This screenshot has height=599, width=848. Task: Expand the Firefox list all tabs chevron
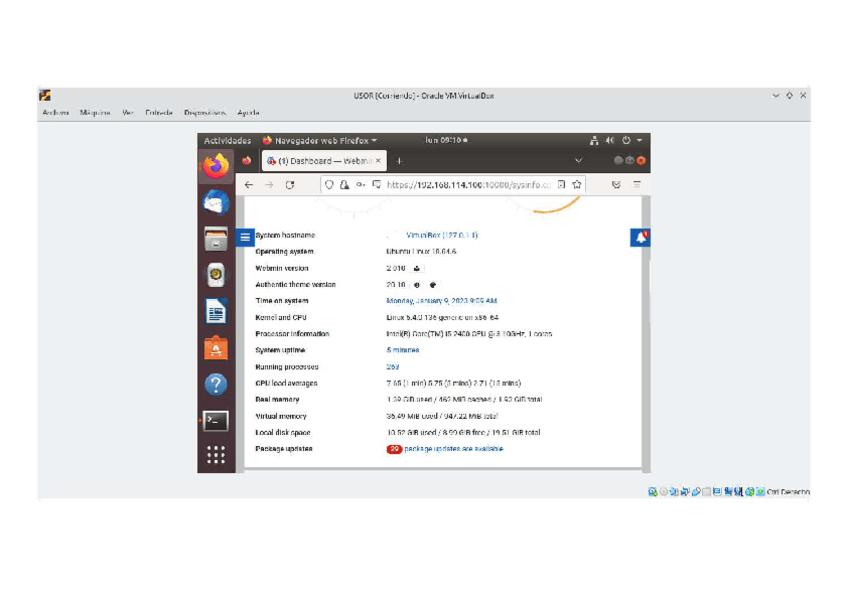(x=578, y=161)
